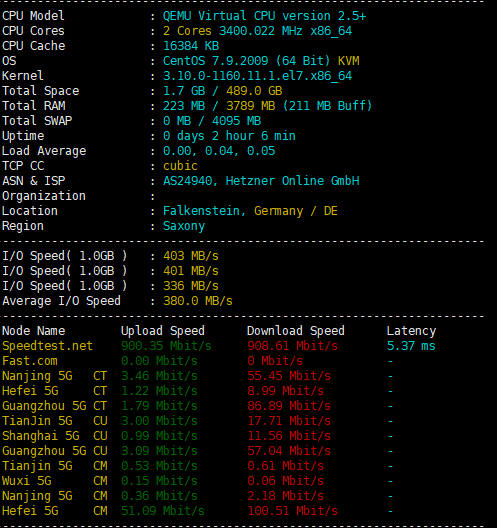Click the Saxony region value
Screen dimensions: 497x528
coord(184,226)
